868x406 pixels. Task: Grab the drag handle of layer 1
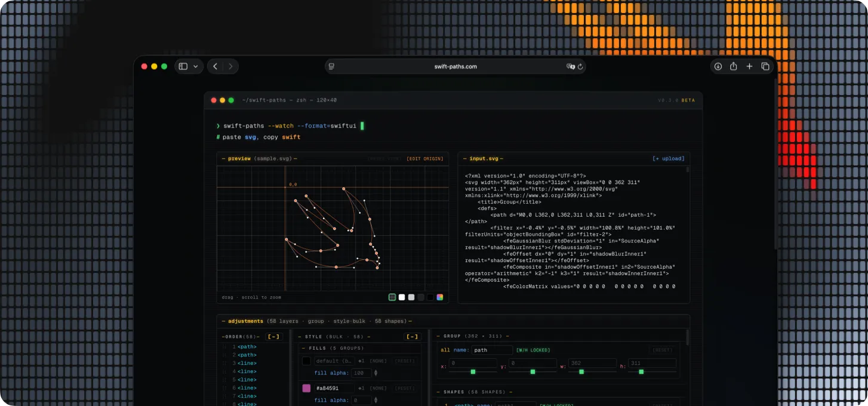click(225, 347)
